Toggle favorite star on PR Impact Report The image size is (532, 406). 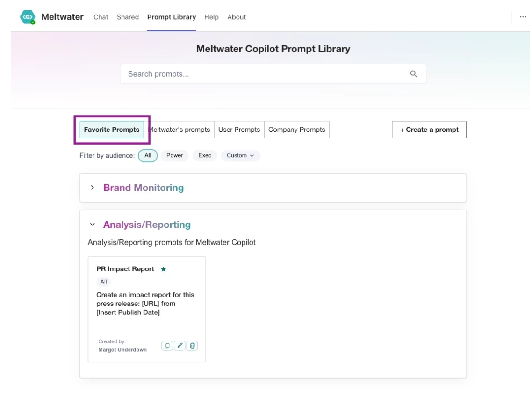click(163, 269)
